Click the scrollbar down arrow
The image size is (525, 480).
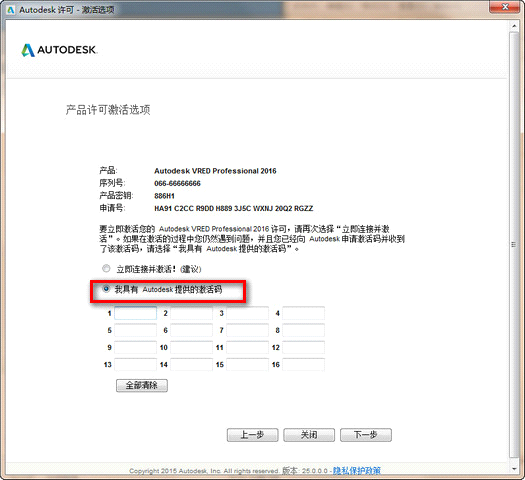514,469
